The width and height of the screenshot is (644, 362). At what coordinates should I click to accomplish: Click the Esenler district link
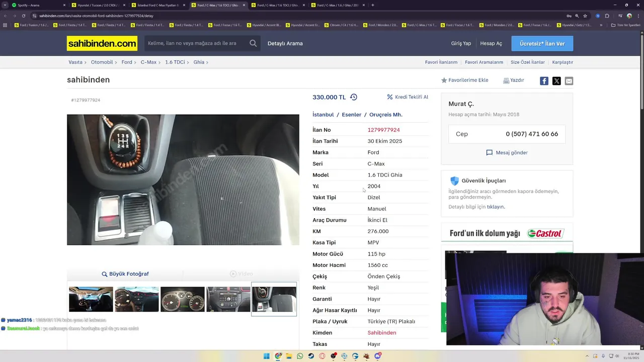(x=352, y=115)
